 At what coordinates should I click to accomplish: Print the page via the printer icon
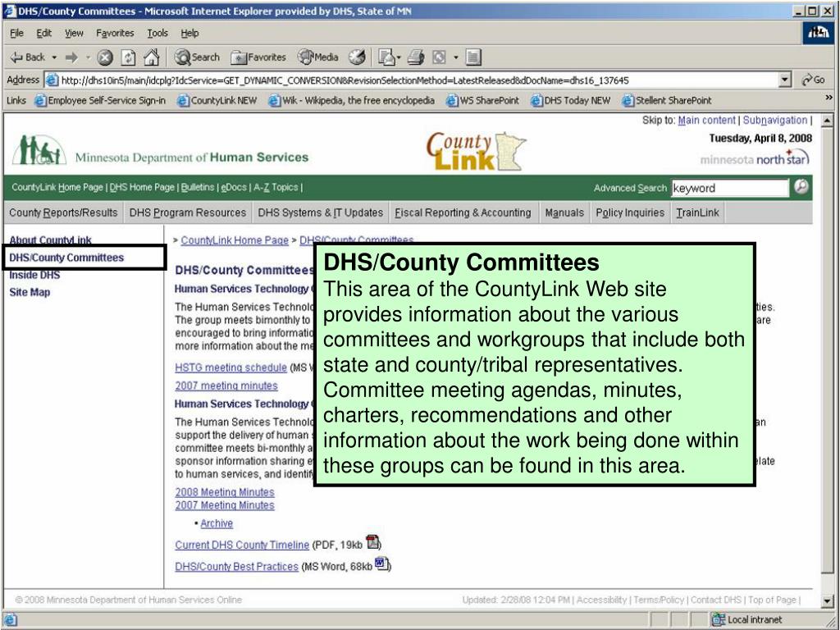[413, 57]
